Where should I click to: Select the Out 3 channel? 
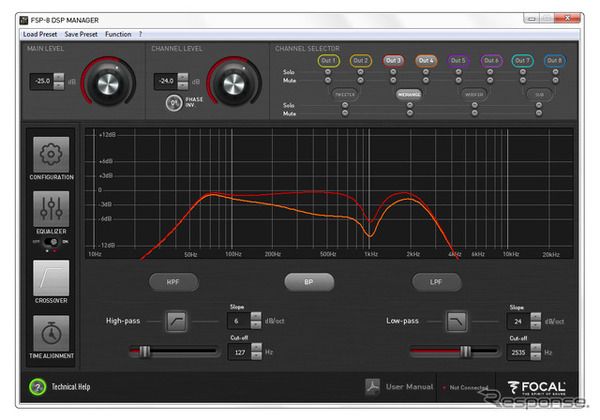point(393,60)
